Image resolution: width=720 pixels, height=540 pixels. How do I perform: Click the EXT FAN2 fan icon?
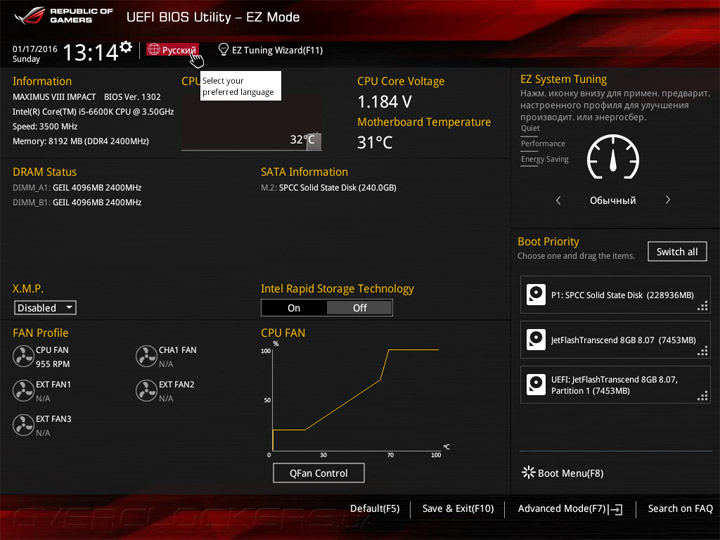coord(146,391)
